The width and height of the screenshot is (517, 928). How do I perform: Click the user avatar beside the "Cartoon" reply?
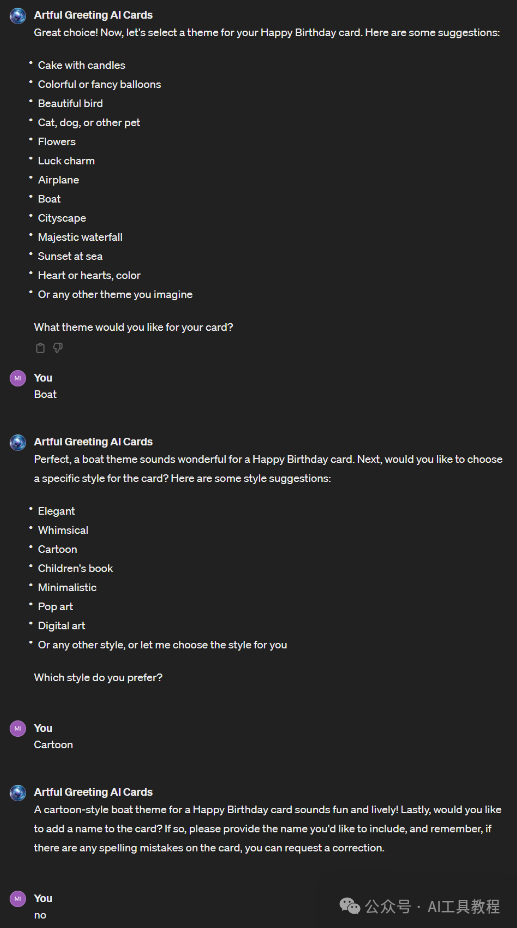coord(18,729)
